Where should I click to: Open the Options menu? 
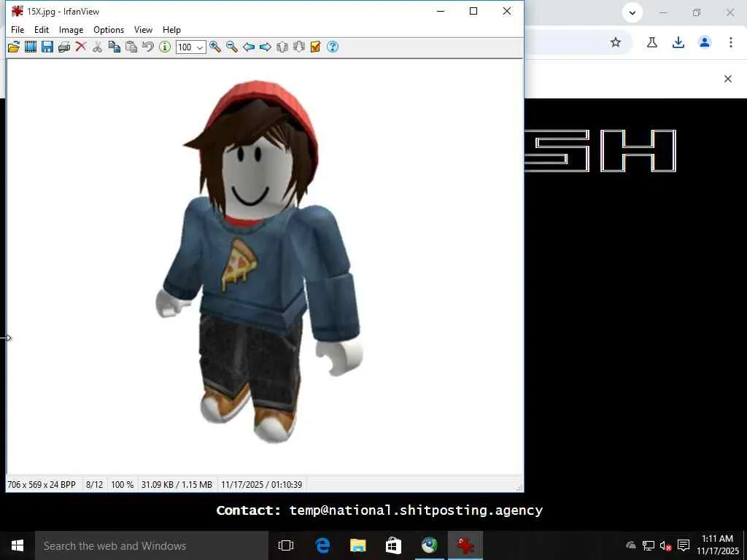109,29
